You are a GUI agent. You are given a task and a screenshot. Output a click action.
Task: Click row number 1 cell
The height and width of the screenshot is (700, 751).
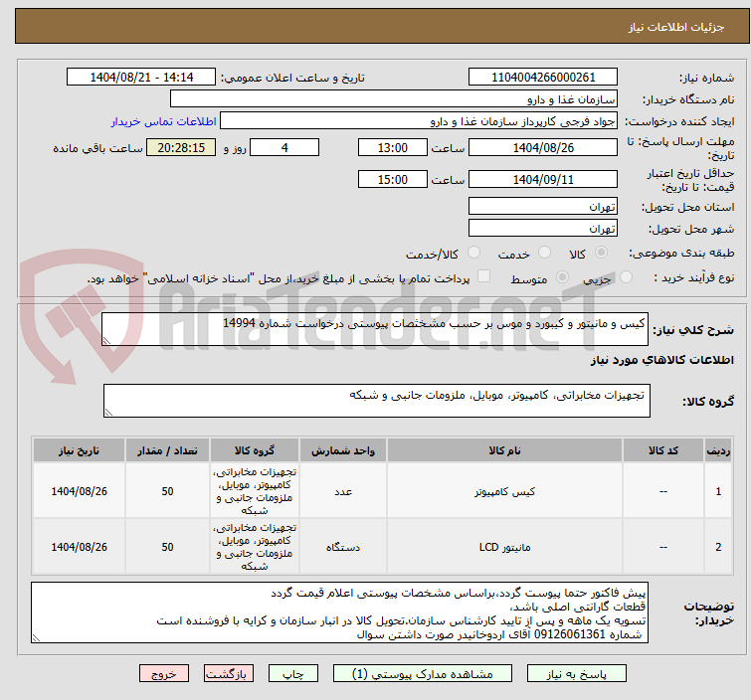pos(718,492)
